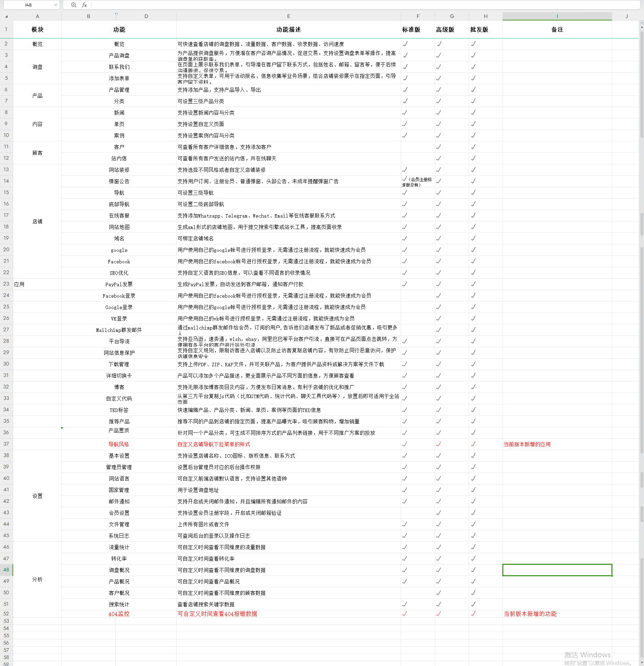The image size is (644, 666).
Task: Select row 37 header
Action: [6, 444]
